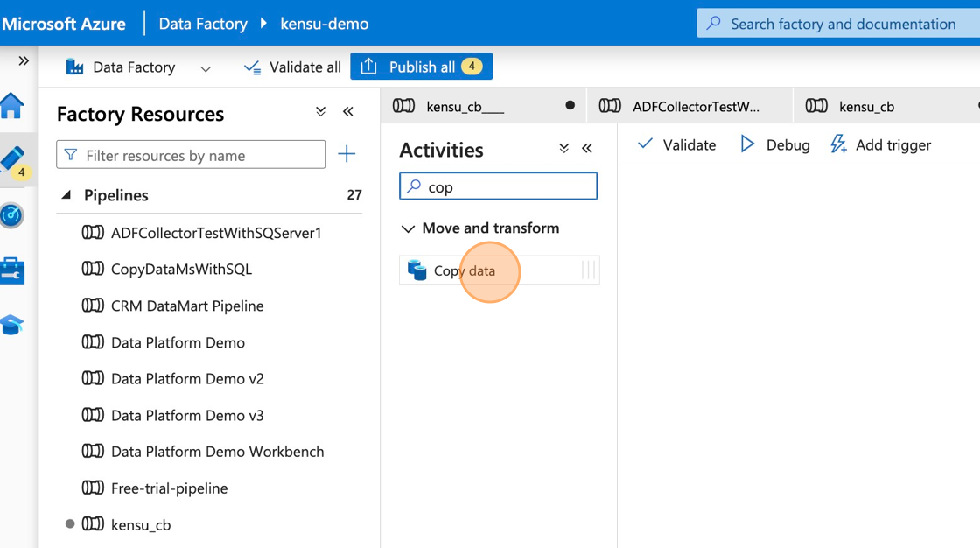Viewport: 980px width, 548px height.
Task: Click the Pipelines count 27
Action: pyautogui.click(x=354, y=195)
